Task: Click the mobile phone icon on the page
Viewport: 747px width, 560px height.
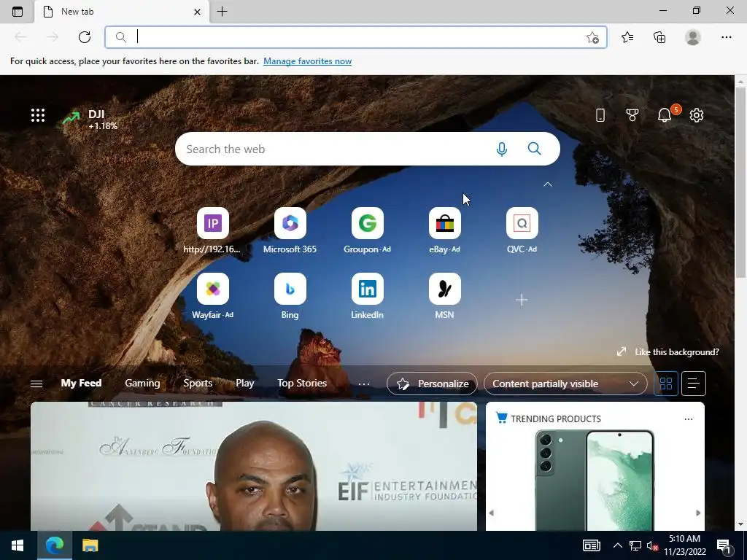Action: (x=600, y=115)
